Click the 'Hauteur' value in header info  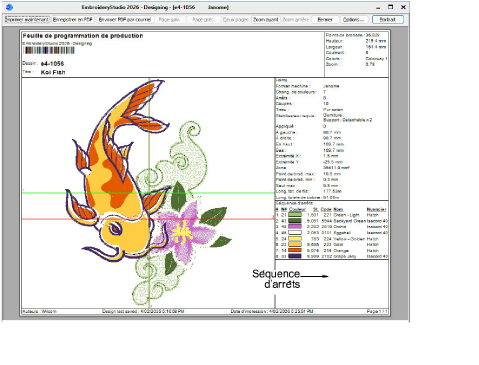pos(376,41)
